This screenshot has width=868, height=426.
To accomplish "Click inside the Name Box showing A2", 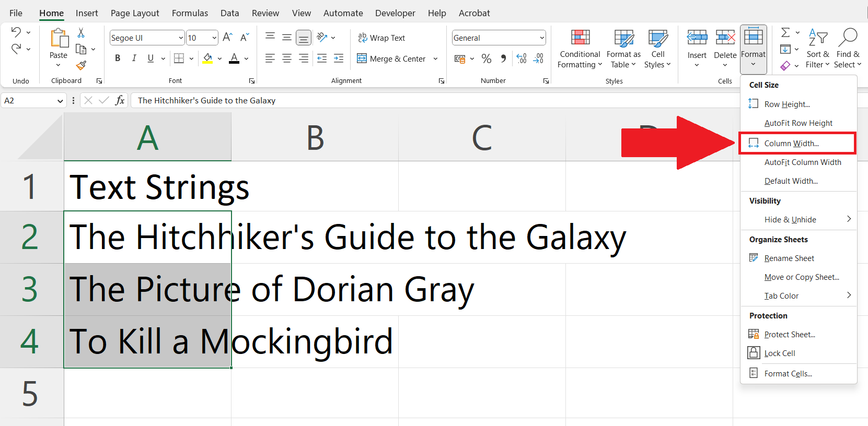I will click(x=29, y=101).
